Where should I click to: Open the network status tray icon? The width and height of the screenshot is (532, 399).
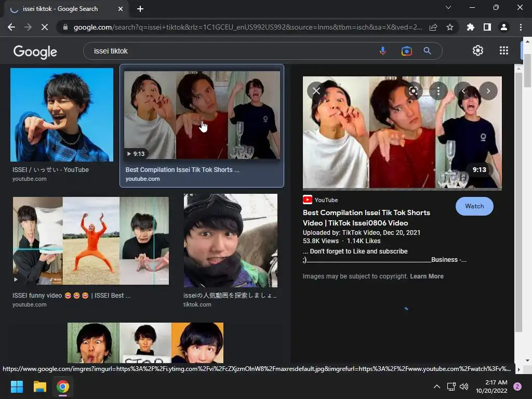coord(451,387)
